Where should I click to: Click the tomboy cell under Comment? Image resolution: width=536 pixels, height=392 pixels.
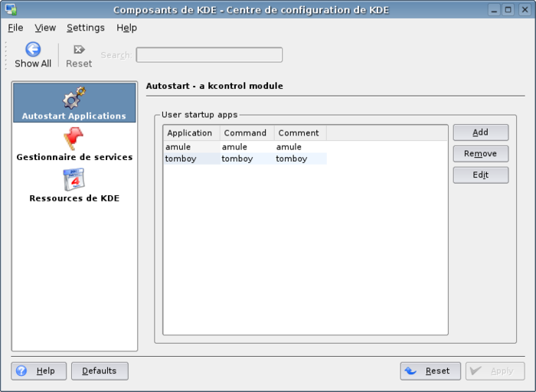click(300, 158)
